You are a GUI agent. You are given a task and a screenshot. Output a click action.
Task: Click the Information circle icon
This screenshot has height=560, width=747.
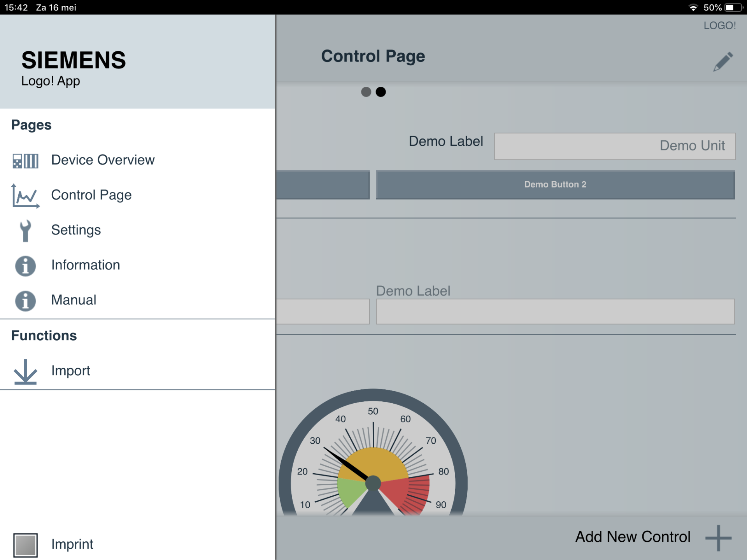[25, 266]
